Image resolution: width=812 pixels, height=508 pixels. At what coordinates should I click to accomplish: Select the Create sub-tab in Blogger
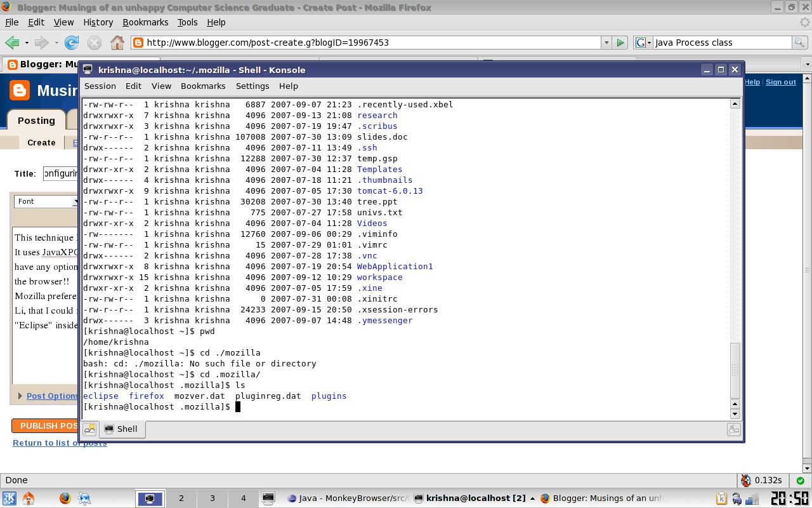pyautogui.click(x=41, y=143)
